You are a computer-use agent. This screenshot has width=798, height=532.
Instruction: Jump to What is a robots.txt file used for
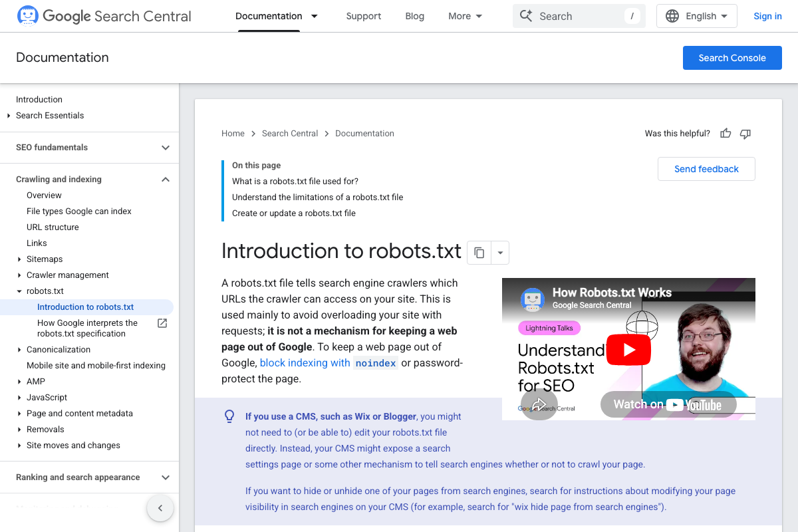coord(295,182)
